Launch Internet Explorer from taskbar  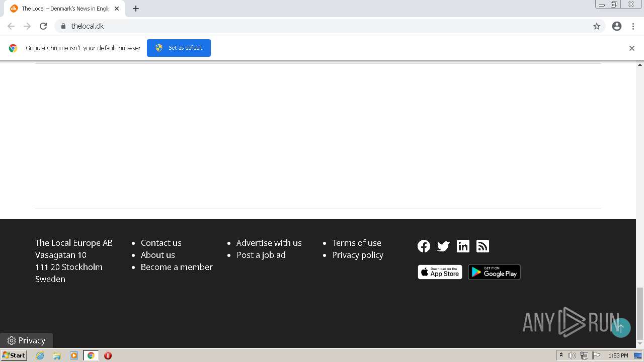(x=40, y=355)
